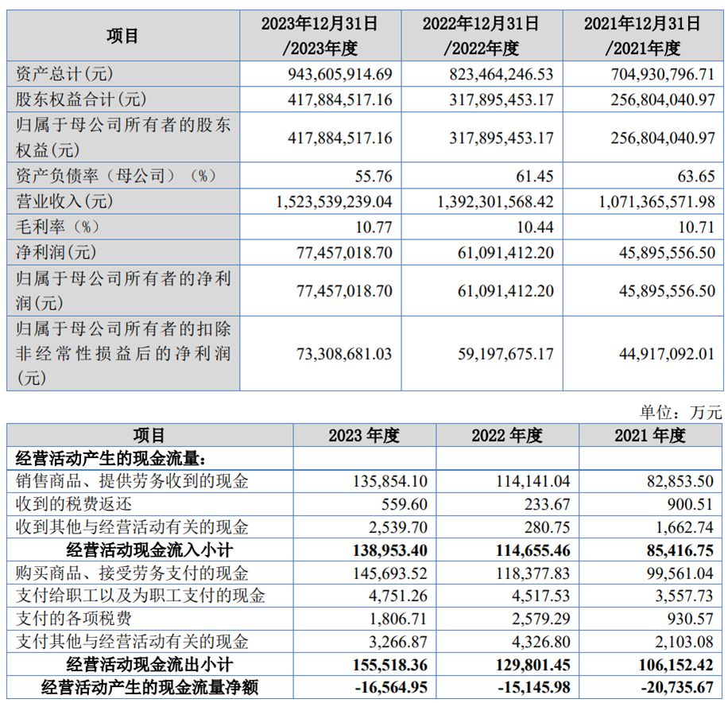Select the 2022年12月31日/2022年度 column header

pos(481,36)
